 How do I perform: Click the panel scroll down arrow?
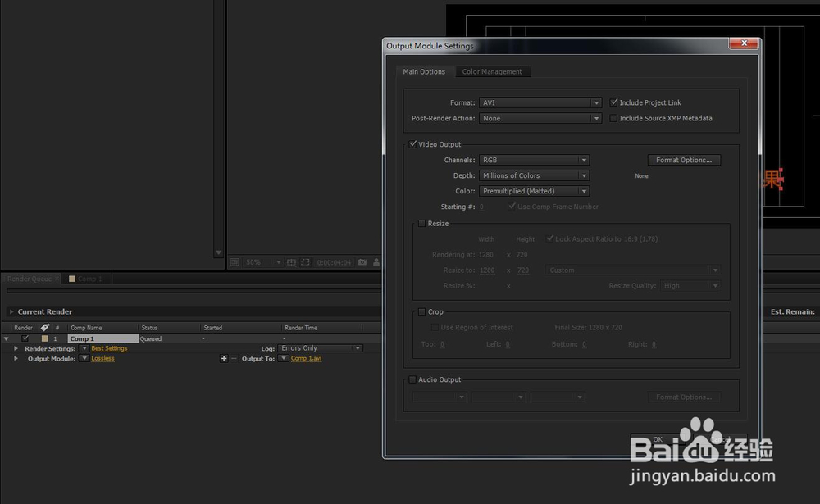[219, 252]
